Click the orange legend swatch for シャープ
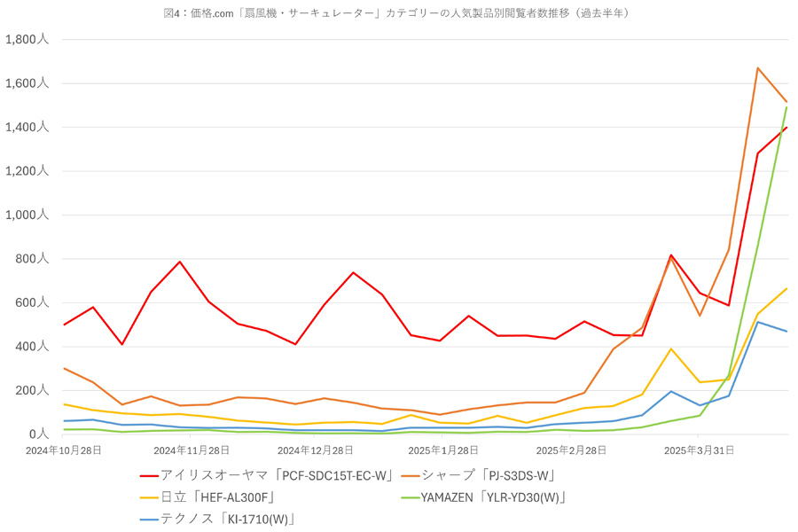This screenshot has width=798, height=532. [411, 476]
